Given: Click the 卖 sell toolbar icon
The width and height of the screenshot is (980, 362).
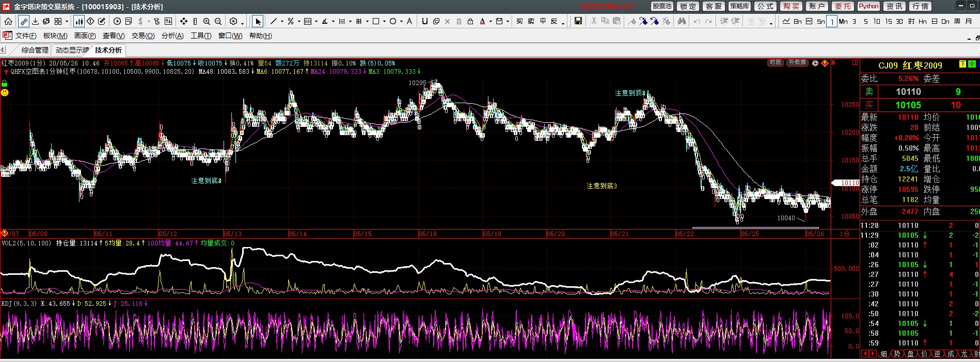Looking at the screenshot, I should click(x=531, y=21).
